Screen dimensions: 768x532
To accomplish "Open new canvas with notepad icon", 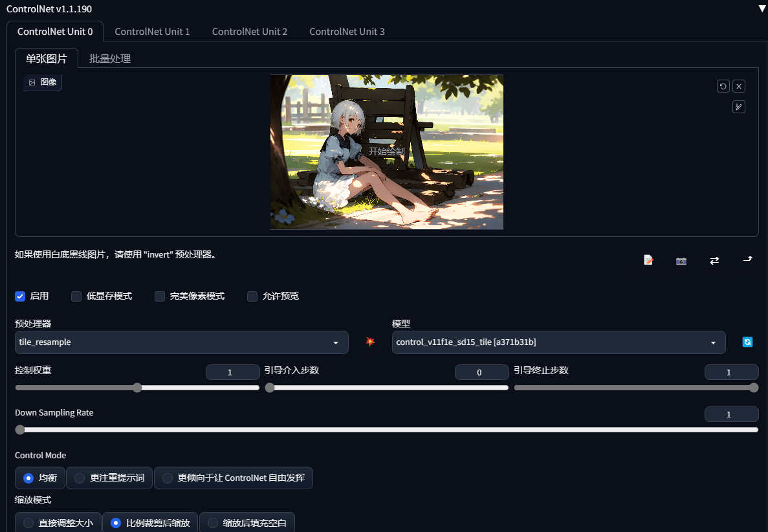I will [x=648, y=260].
